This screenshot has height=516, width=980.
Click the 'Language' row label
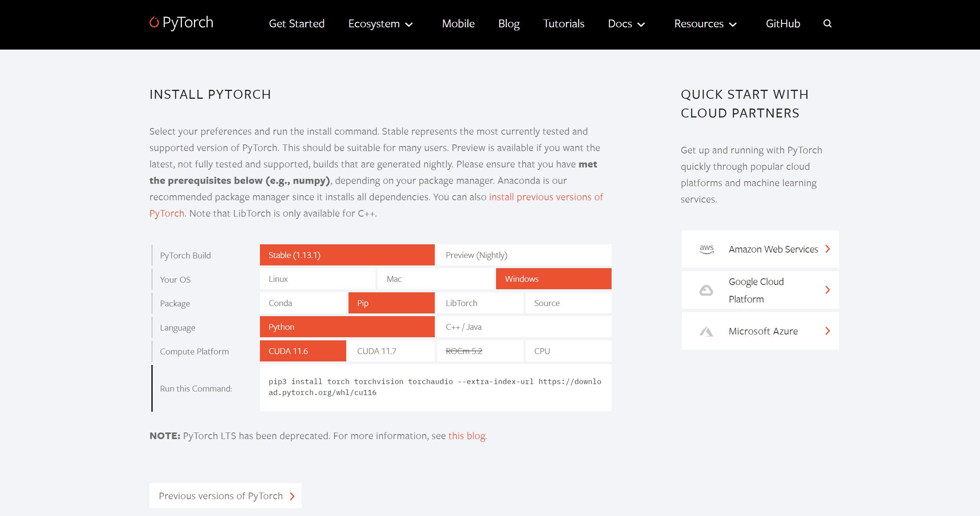coord(178,328)
